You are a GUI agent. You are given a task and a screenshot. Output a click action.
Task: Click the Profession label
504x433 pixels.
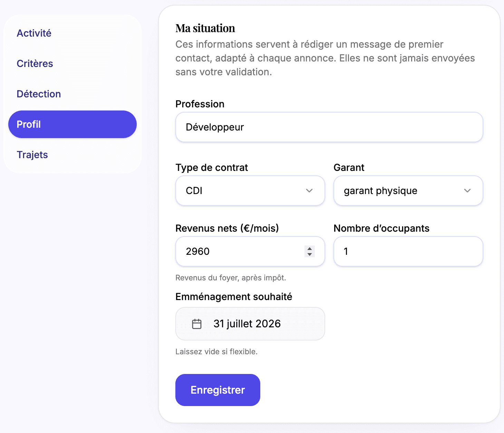[200, 104]
